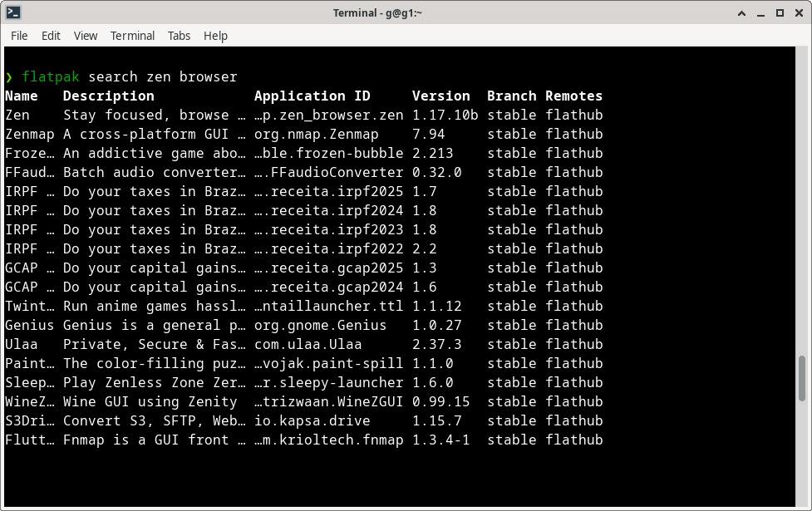Viewport: 812px width, 511px height.
Task: Click the 'Application ID' column header
Action: tap(312, 96)
